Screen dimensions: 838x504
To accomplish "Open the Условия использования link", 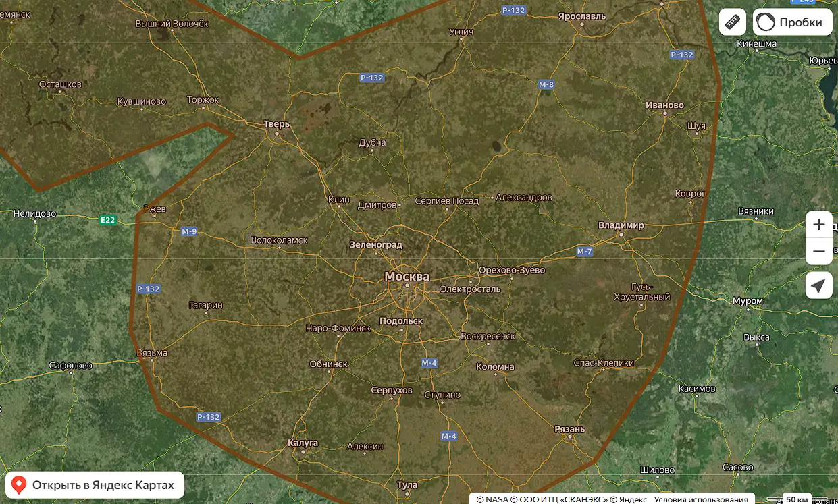I will click(x=700, y=499).
